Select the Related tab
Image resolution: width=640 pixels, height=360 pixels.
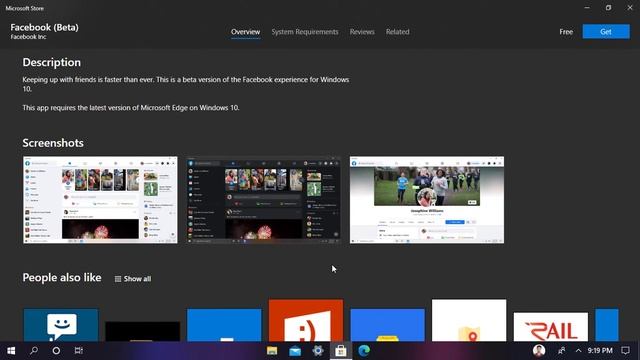tap(397, 32)
